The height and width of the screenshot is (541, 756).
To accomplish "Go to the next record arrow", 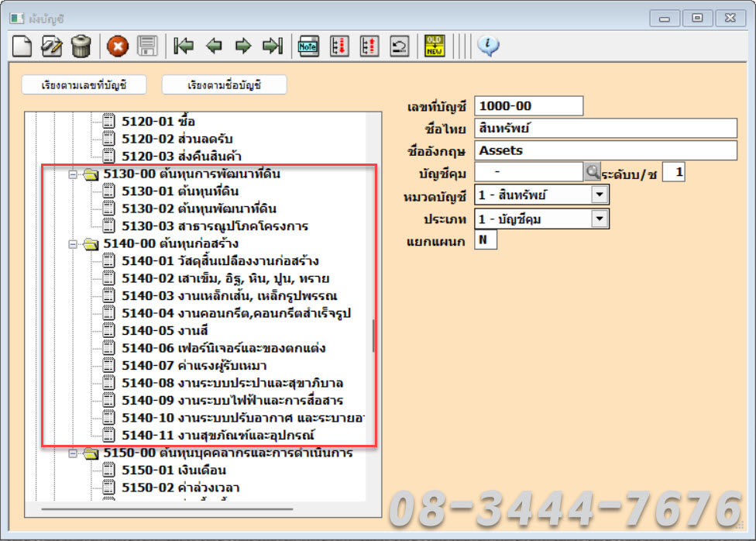I will click(x=243, y=47).
